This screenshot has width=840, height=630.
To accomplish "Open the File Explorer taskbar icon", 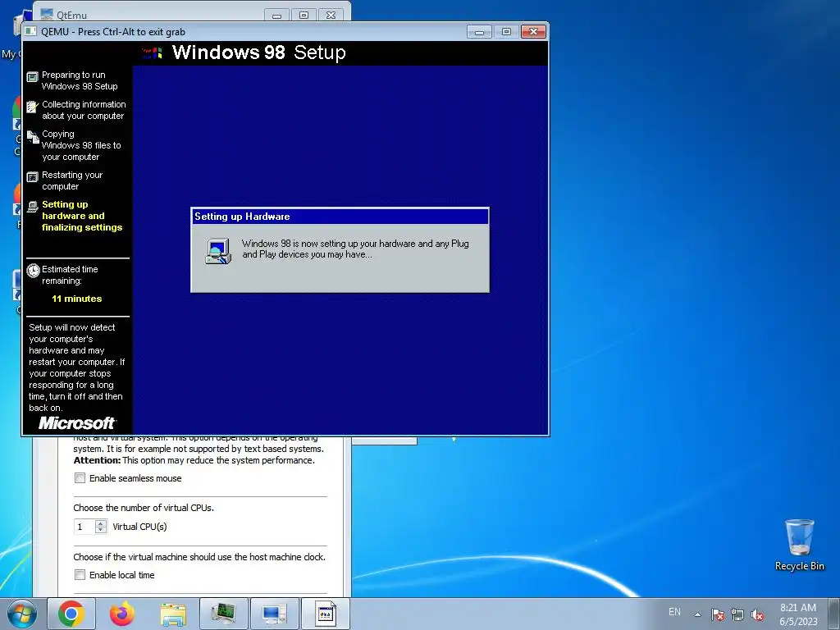I will tap(173, 614).
